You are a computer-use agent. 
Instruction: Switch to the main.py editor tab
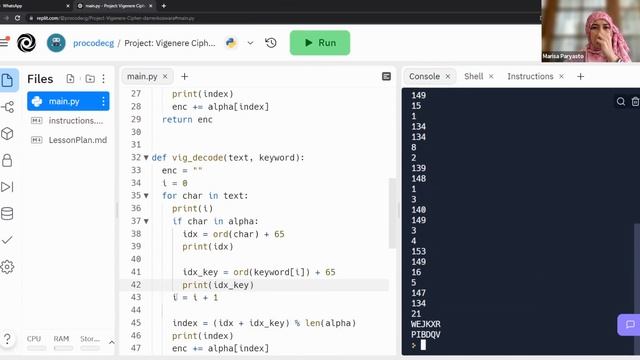click(x=142, y=76)
